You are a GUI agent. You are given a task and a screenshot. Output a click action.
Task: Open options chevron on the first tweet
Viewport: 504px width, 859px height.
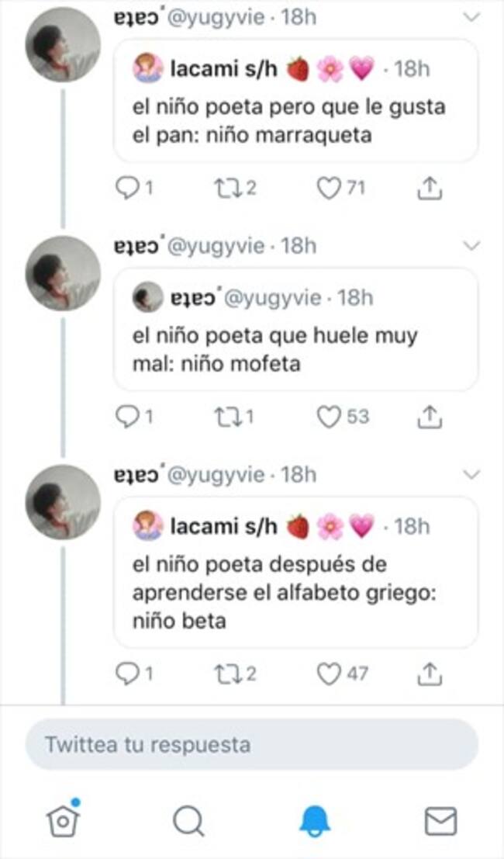471,17
